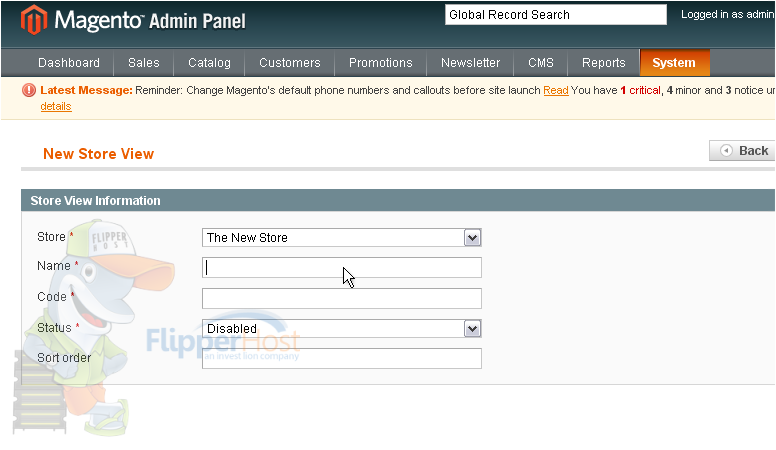Open the Catalog menu
The image size is (776, 450).
(209, 63)
